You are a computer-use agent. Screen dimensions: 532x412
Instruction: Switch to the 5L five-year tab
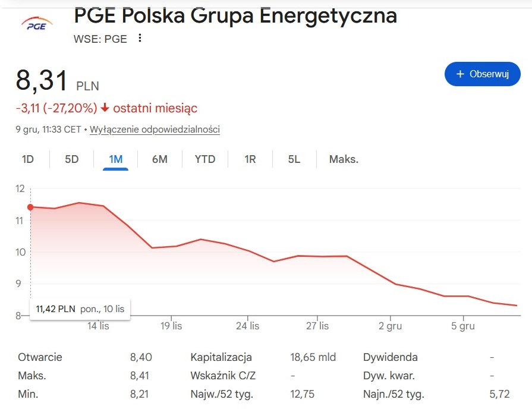pyautogui.click(x=294, y=159)
